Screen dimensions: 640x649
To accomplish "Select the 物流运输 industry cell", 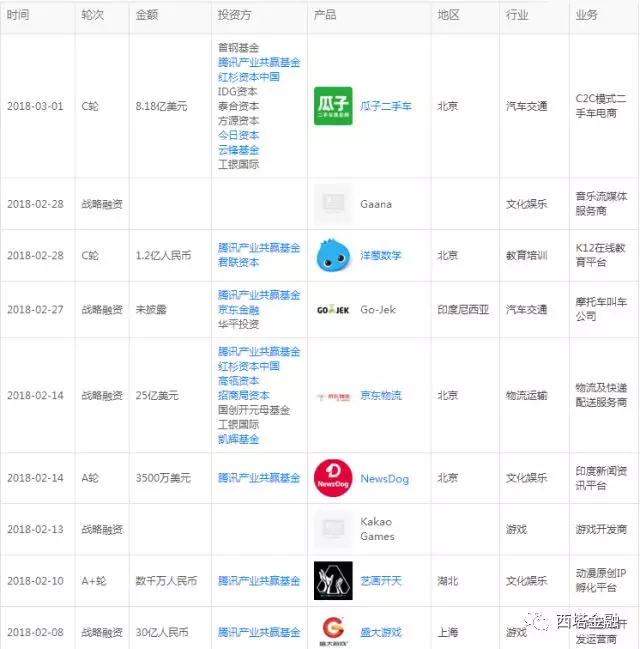I will 526,395.
